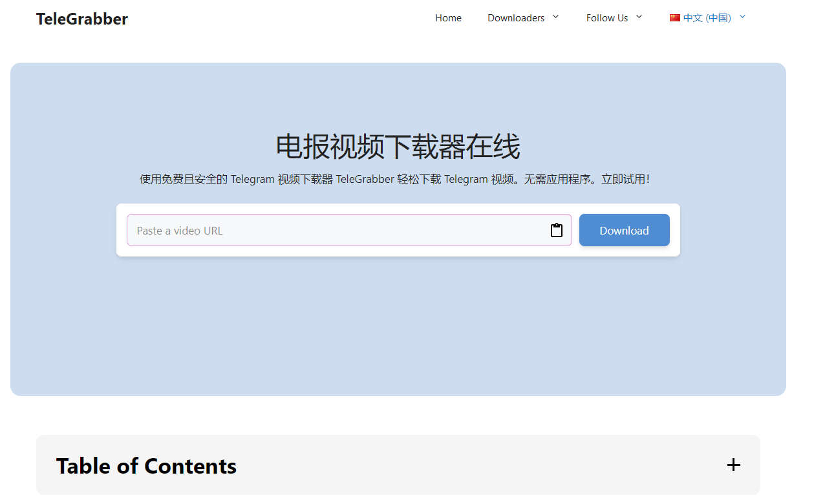814x504 pixels.
Task: Expand the Follow Us chevron arrow
Action: [639, 17]
